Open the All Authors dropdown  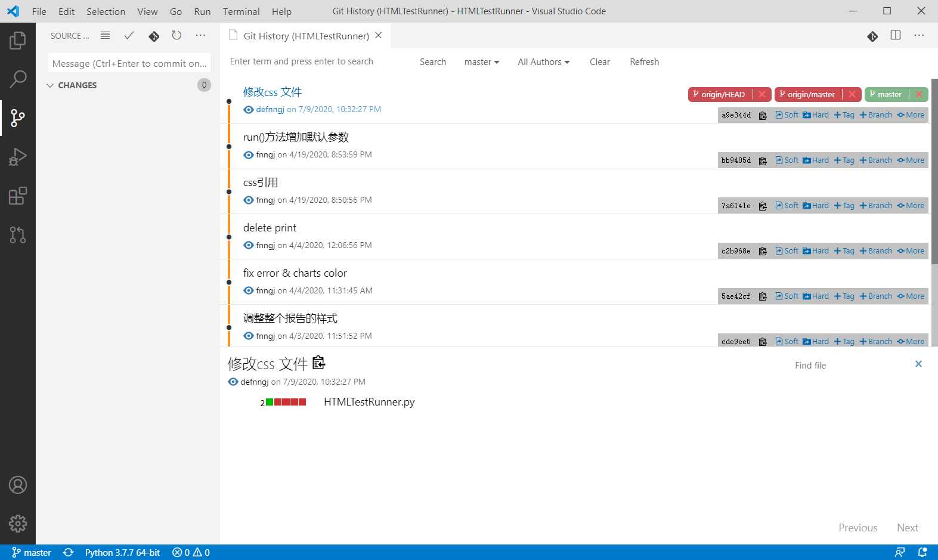(x=544, y=62)
